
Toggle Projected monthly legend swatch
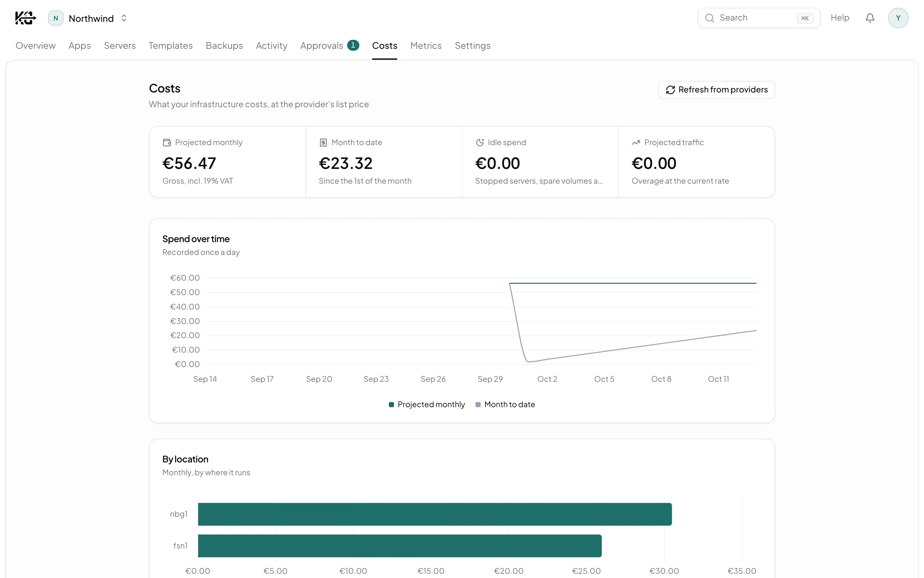[x=391, y=405]
